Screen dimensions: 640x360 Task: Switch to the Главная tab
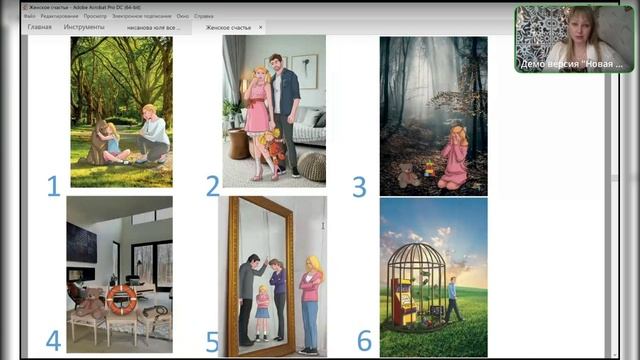(x=40, y=27)
